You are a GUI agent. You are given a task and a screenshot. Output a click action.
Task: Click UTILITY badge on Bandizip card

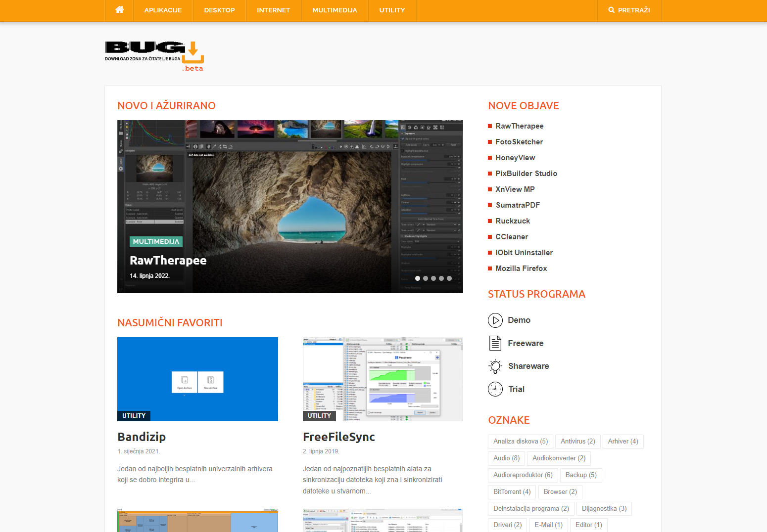134,416
